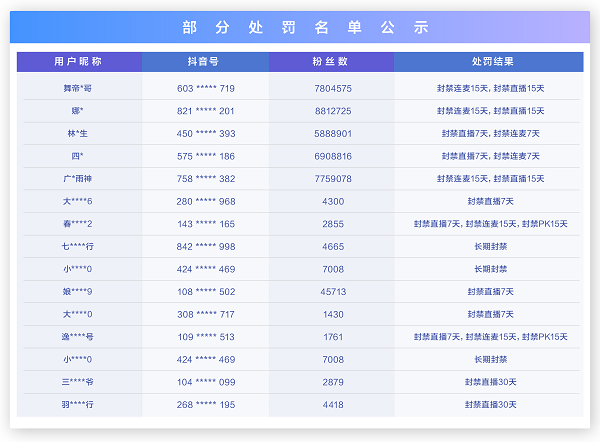Choose user 七****行 in the table
Viewport: 600px width, 442px height.
(x=78, y=246)
